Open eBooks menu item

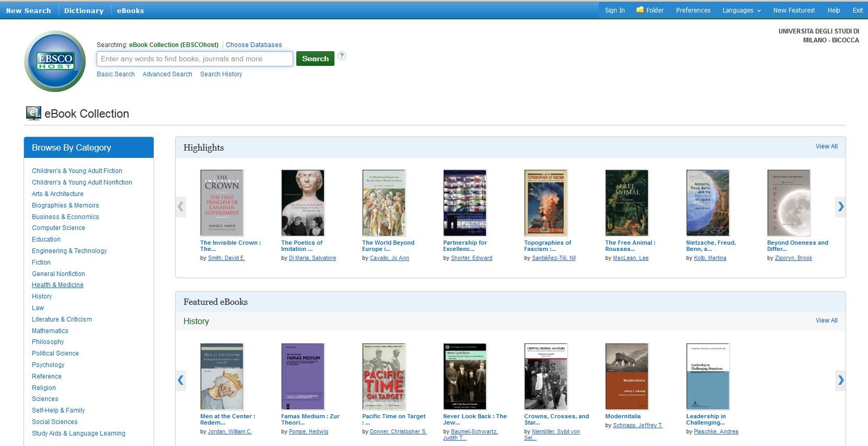coord(130,10)
